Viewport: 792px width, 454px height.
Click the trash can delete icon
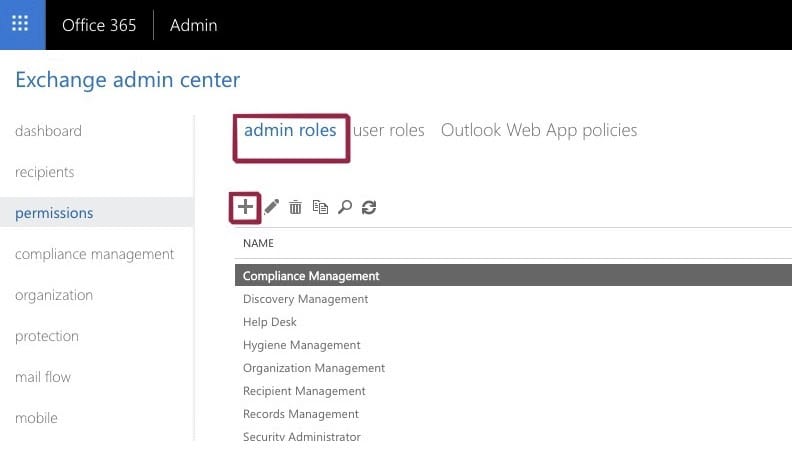coord(295,207)
